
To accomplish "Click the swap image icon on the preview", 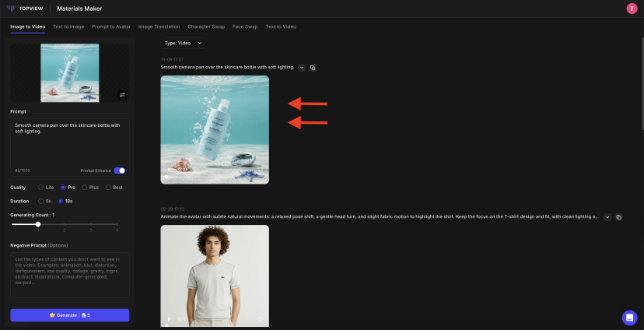I will pos(122,95).
